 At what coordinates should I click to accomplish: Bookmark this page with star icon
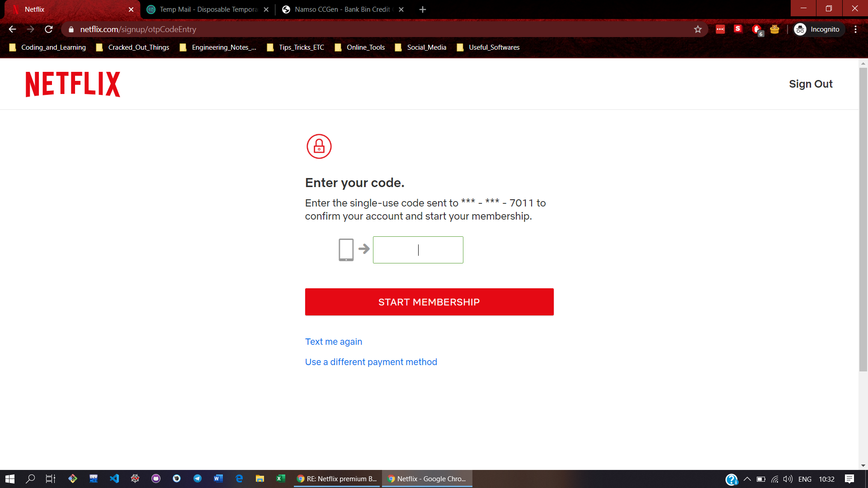[x=698, y=29]
